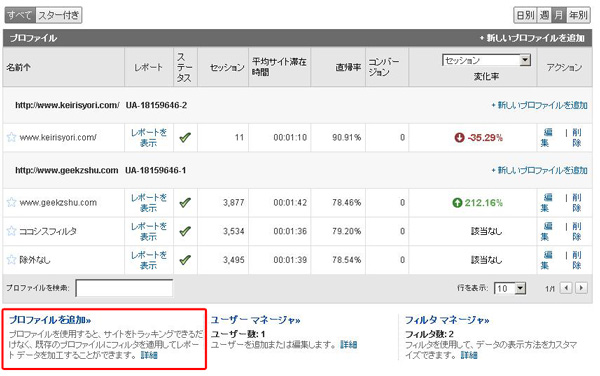
Task: Sort by 名前 column header
Action: click(x=18, y=67)
